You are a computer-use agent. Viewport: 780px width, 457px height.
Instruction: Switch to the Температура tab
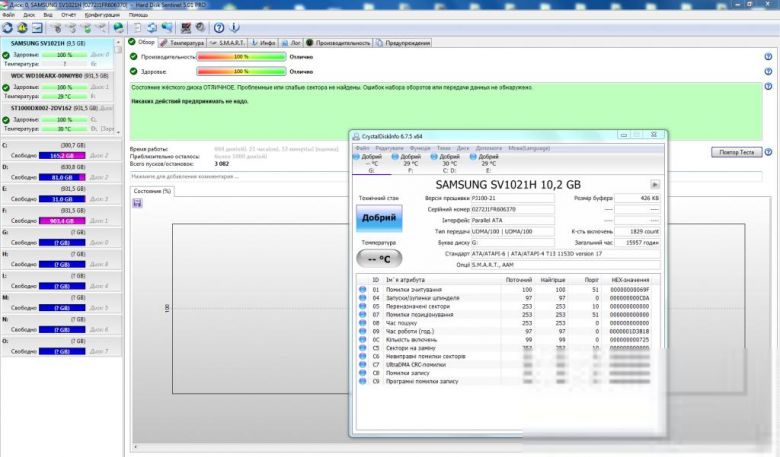pos(182,43)
